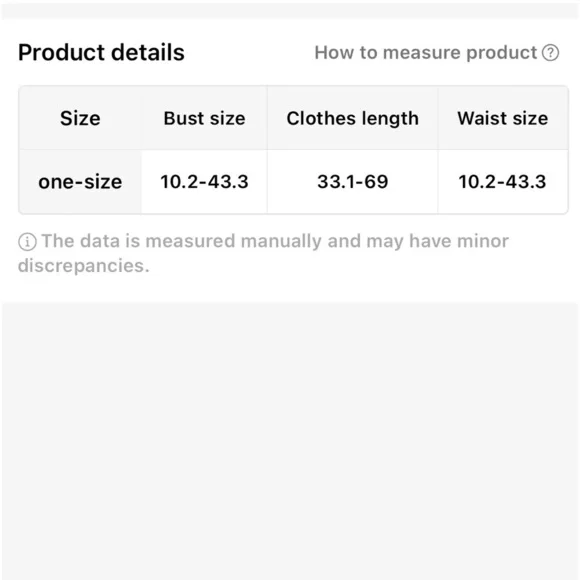Choose the one-size row label

80,182
